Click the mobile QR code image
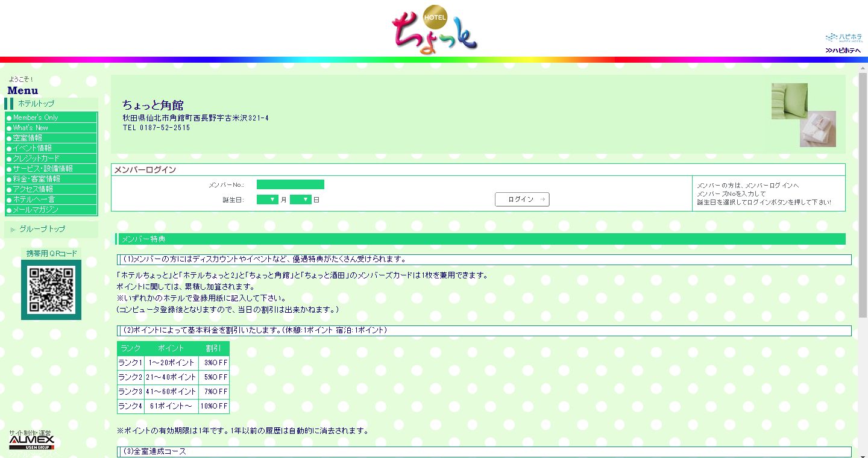Viewport: 868px width, 458px height. pyautogui.click(x=51, y=290)
